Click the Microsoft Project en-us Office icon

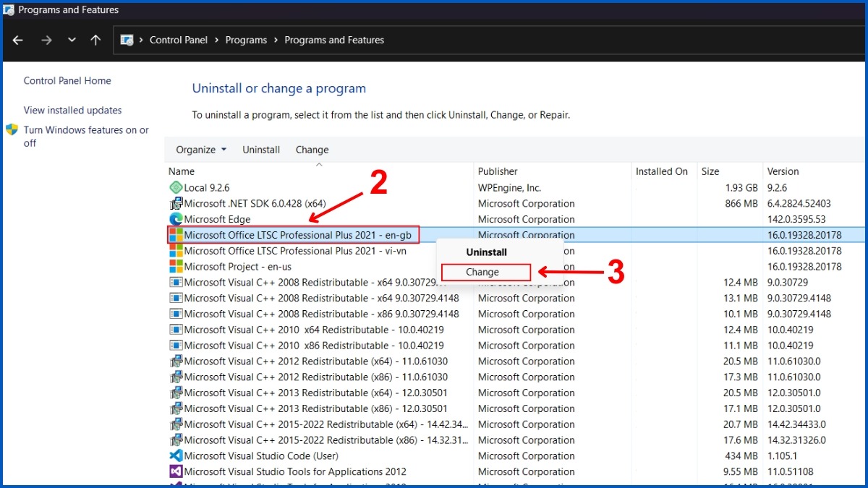(x=176, y=267)
